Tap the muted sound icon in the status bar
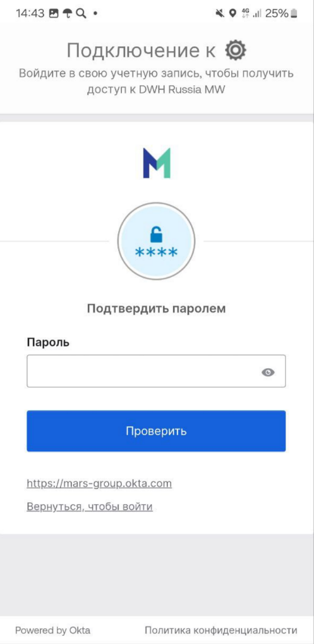Screen dimensions: 314x644 coord(220,13)
